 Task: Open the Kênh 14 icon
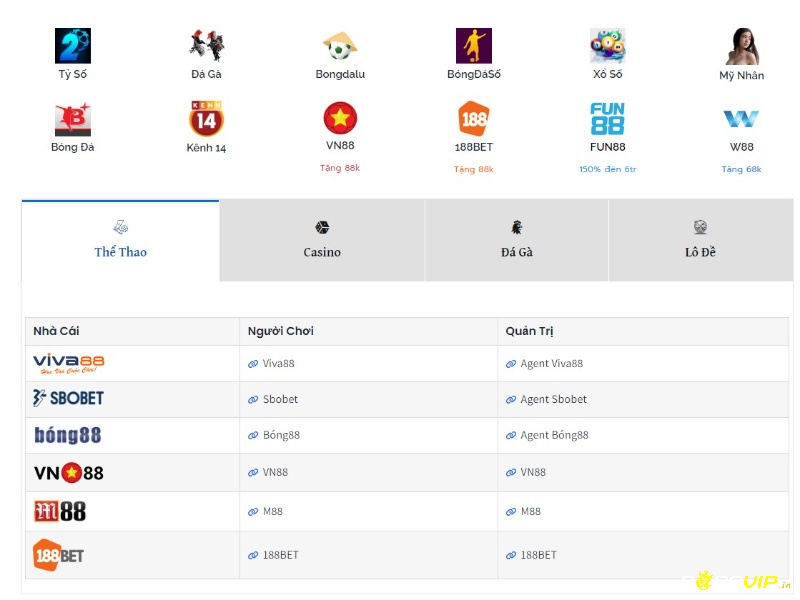pos(206,119)
